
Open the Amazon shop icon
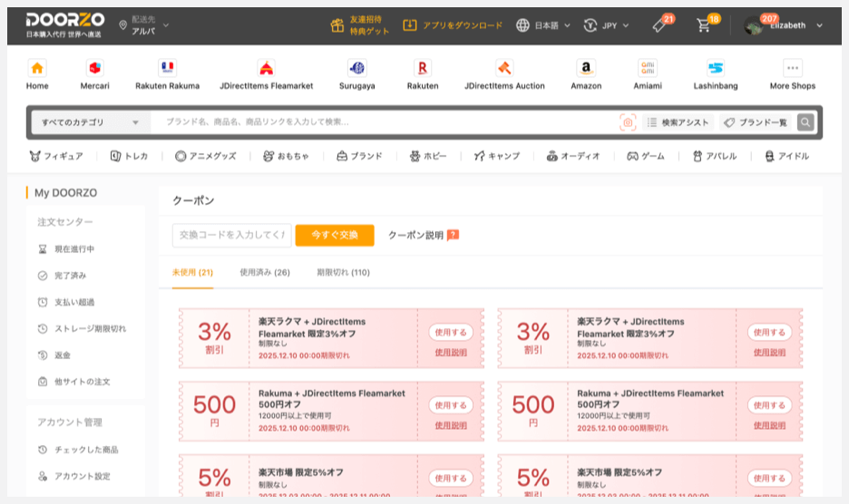tap(586, 68)
